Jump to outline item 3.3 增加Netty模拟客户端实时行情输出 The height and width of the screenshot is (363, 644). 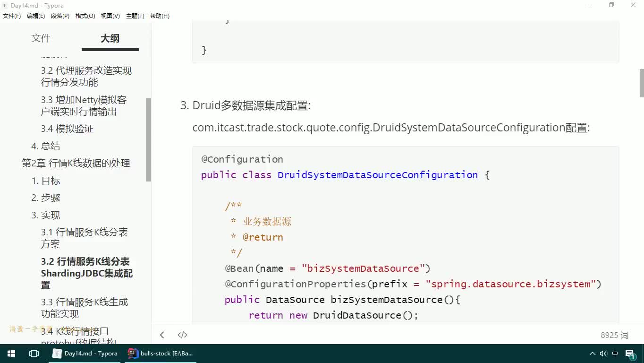pyautogui.click(x=84, y=106)
